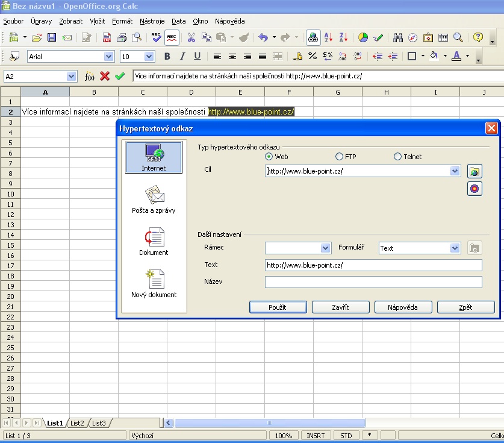Click the Zavřít button
This screenshot has width=504, height=443.
coord(340,307)
